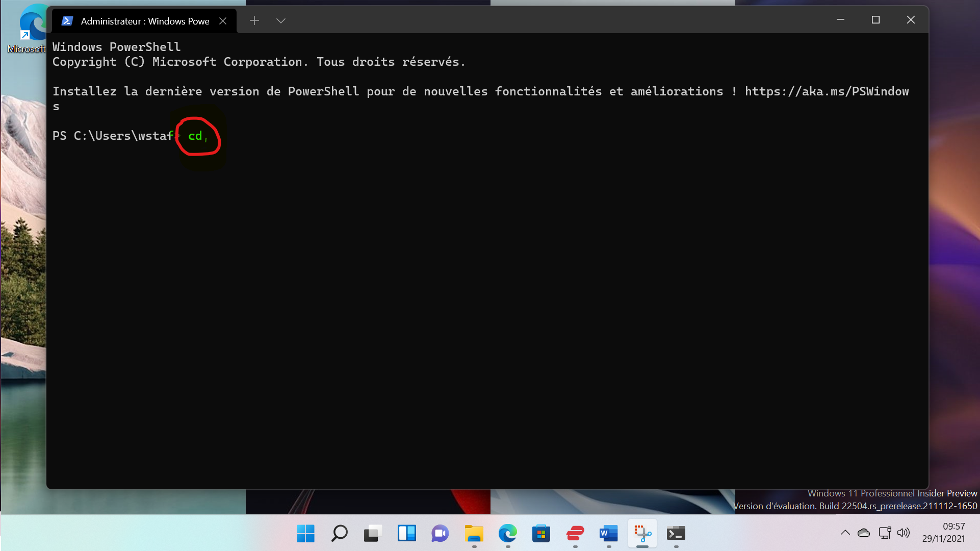Switch to Microsoft Edge in taskbar
980x551 pixels.
[x=507, y=534]
